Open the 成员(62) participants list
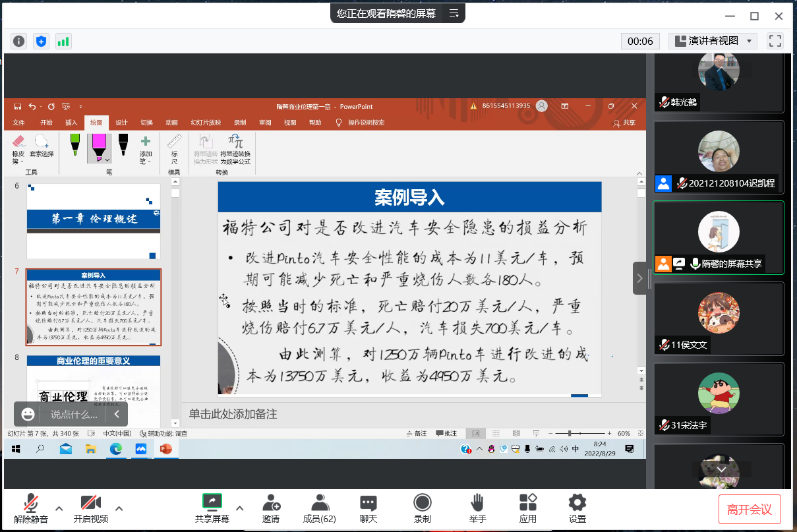This screenshot has width=797, height=532. [320, 509]
